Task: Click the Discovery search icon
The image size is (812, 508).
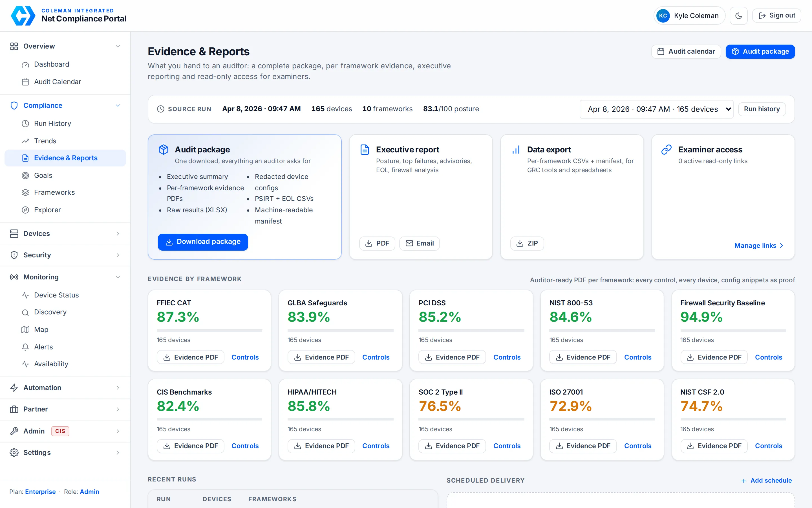Action: (25, 312)
